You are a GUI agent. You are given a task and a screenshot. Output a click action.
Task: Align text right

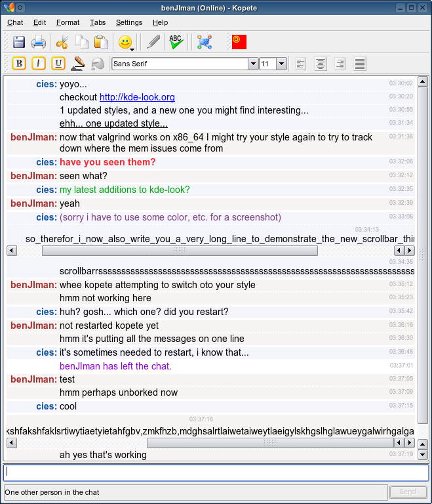tap(340, 64)
